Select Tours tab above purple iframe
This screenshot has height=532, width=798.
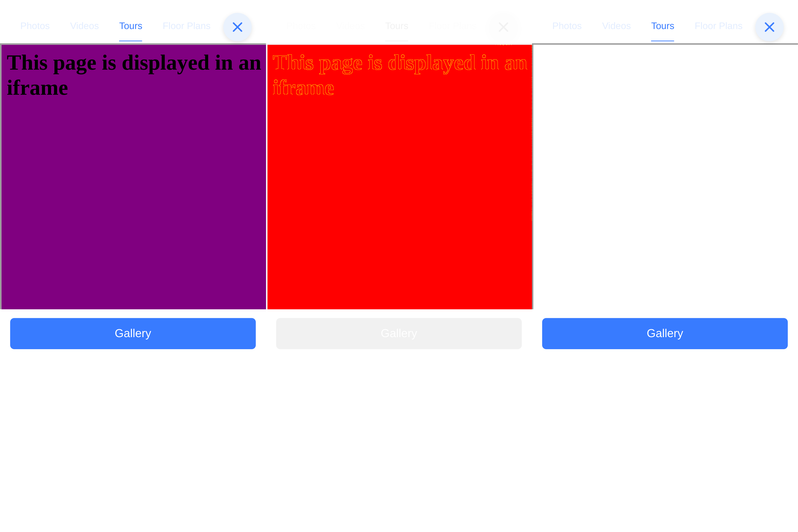[x=131, y=26]
